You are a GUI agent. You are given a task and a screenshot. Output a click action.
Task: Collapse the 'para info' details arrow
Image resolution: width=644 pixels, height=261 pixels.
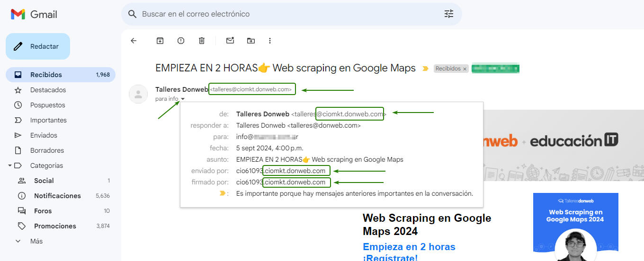point(183,99)
